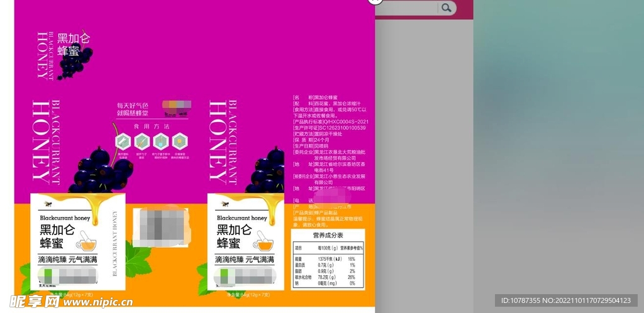
Task: Click the 保质期 24个月 line
Action: point(311,140)
